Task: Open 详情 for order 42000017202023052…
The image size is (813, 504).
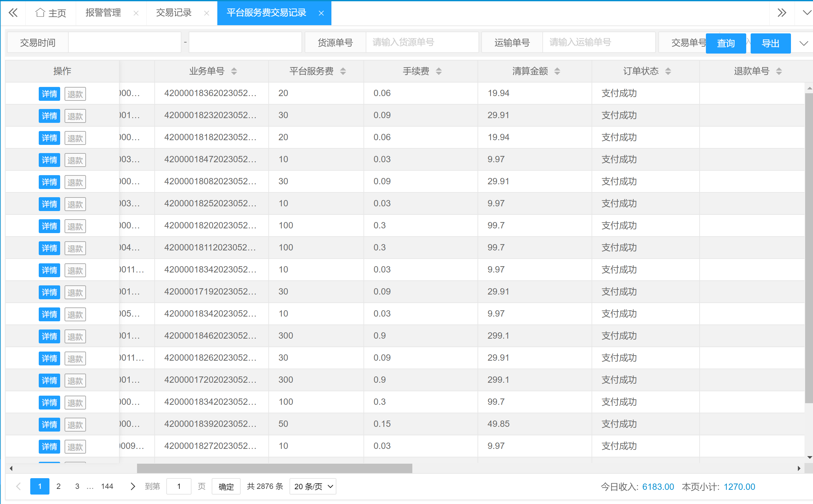Action: [49, 381]
